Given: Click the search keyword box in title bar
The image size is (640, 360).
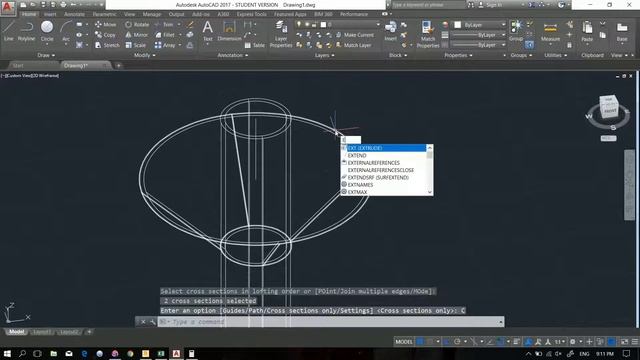Looking at the screenshot, I should pyautogui.click(x=429, y=5).
